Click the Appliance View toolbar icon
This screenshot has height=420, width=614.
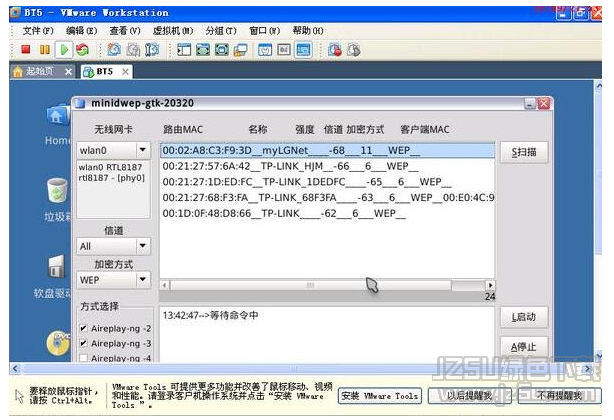284,50
